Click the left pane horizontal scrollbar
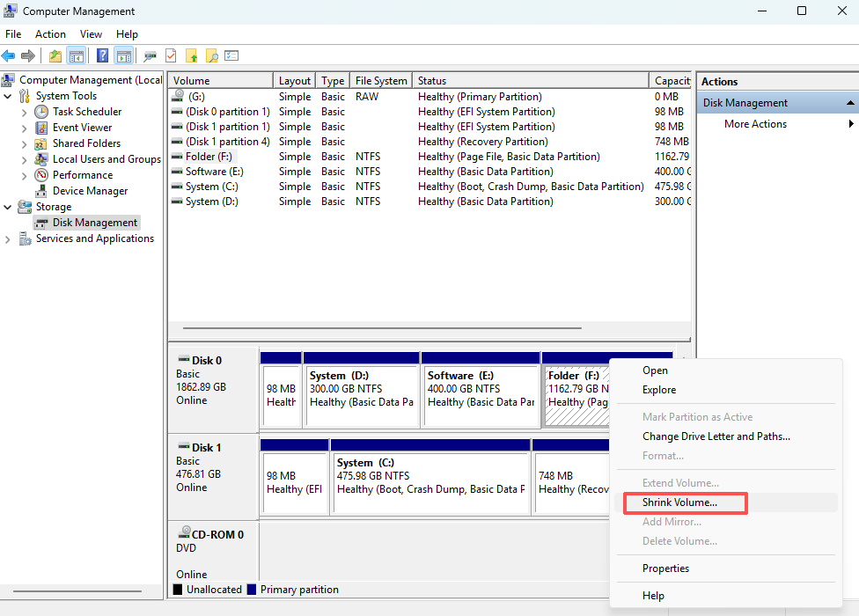859x616 pixels. 77,591
